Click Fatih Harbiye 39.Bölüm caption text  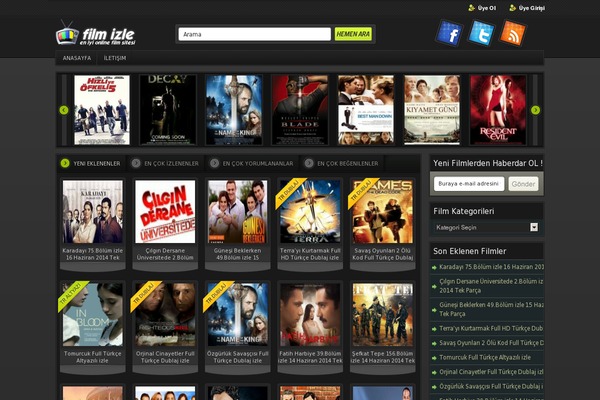click(310, 357)
